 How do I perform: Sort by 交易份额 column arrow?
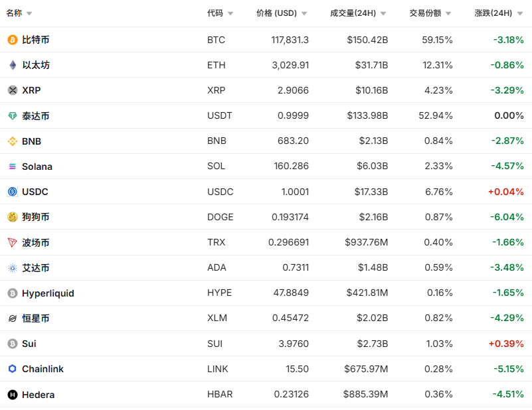(448, 13)
